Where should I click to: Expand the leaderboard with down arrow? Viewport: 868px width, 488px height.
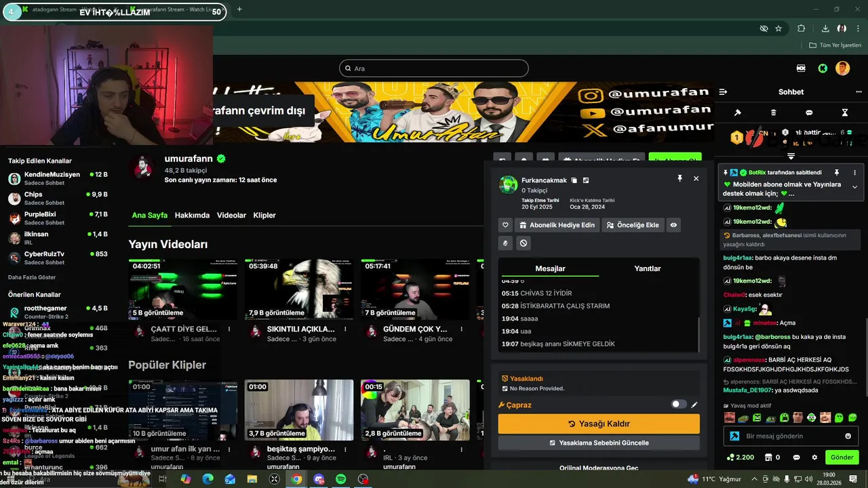point(791,156)
